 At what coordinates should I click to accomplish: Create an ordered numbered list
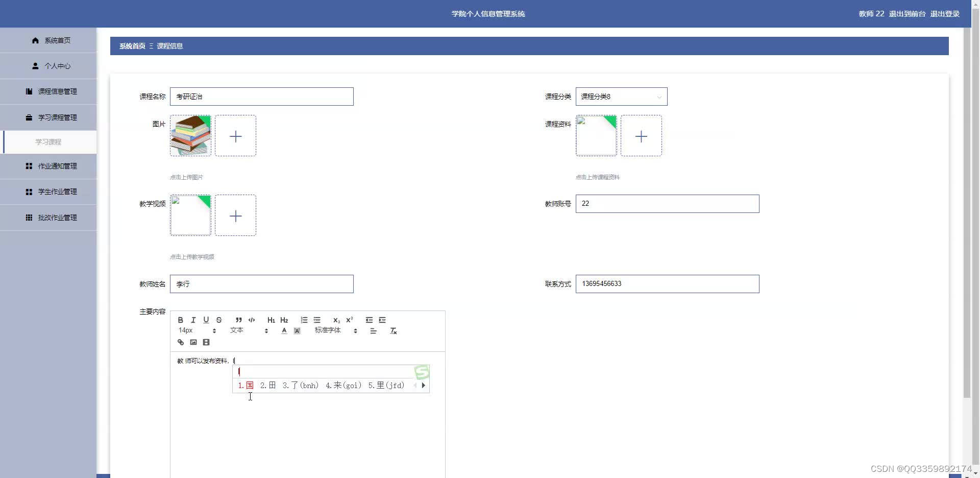pos(304,320)
